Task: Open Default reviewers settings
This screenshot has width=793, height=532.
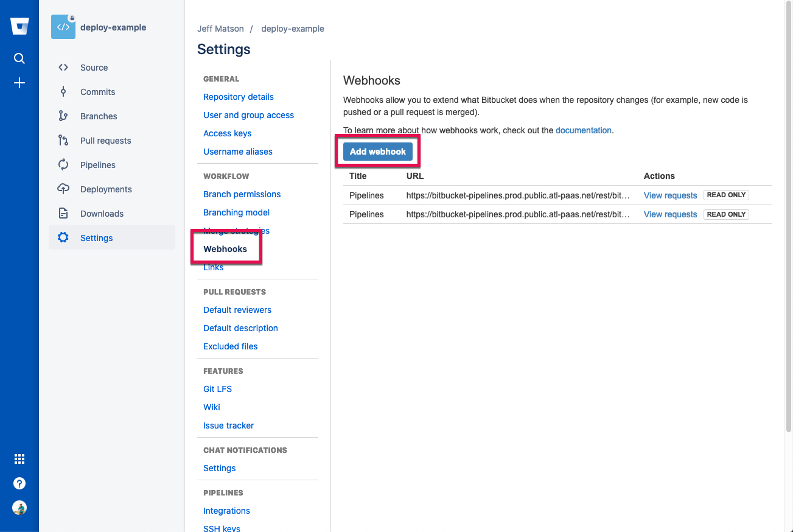Action: (237, 310)
